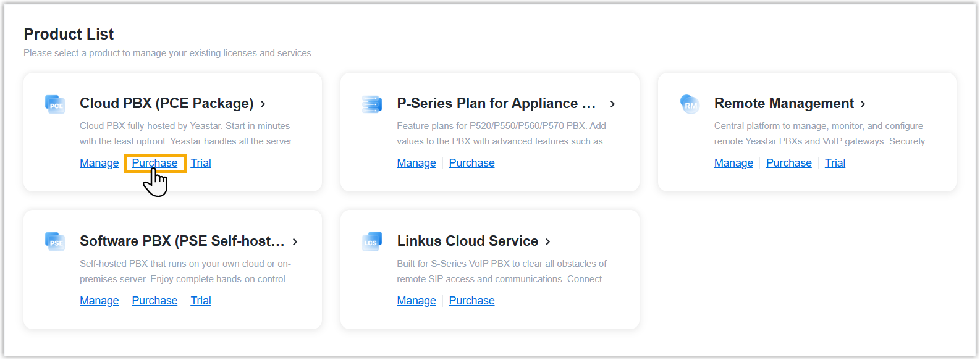Open the Linkus Cloud Service title

click(467, 241)
